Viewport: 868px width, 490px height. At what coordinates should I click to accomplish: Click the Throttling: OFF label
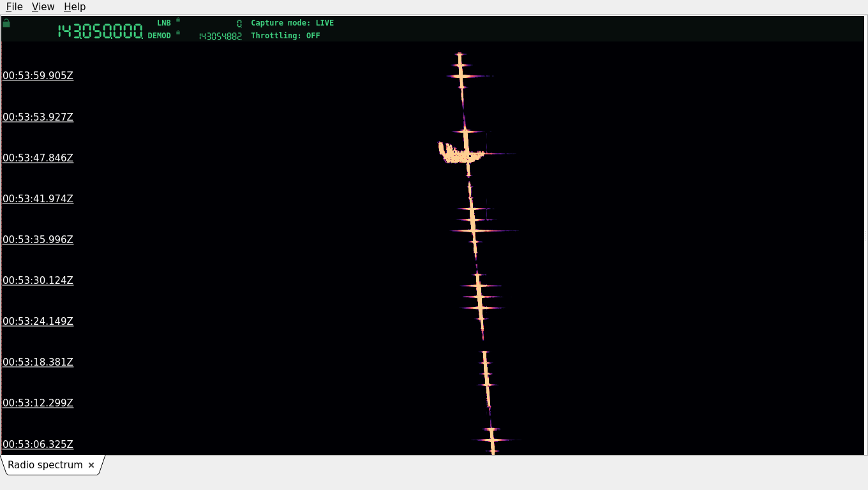(x=285, y=36)
